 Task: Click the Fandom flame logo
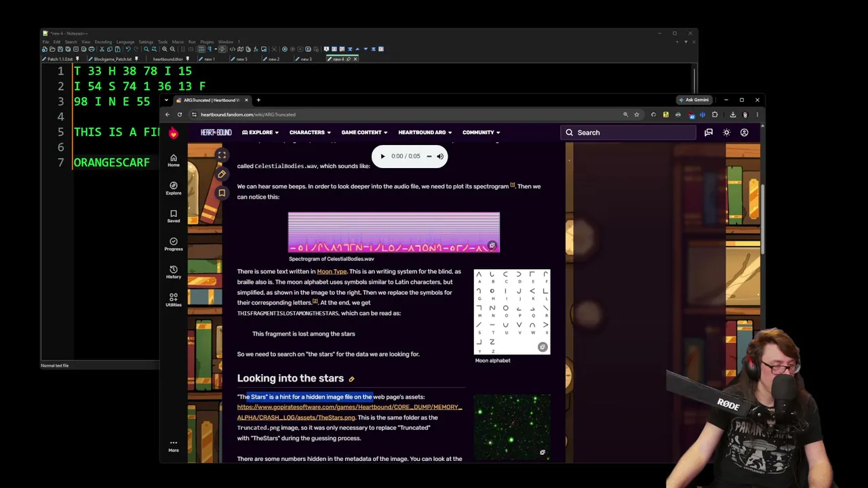(174, 133)
